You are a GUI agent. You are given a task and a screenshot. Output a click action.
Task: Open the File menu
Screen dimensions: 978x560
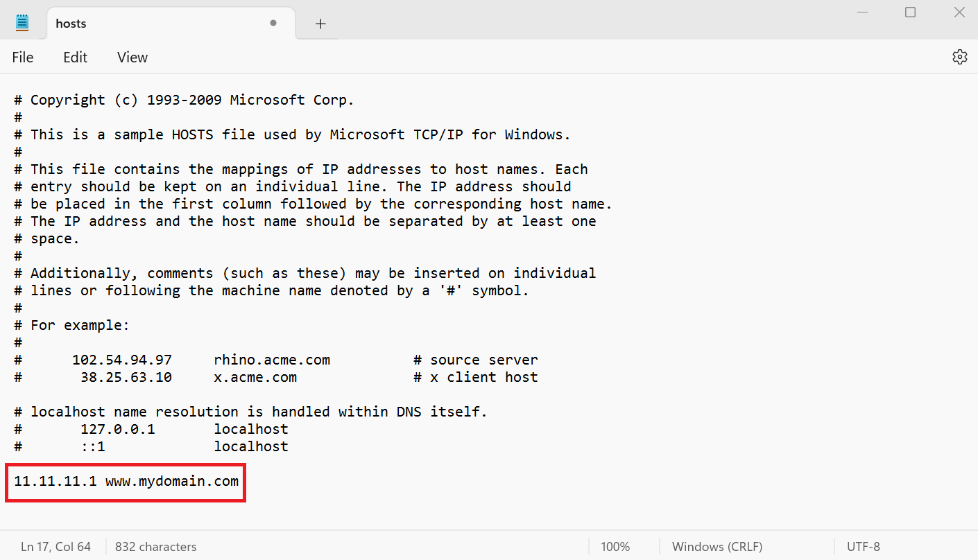(x=22, y=57)
